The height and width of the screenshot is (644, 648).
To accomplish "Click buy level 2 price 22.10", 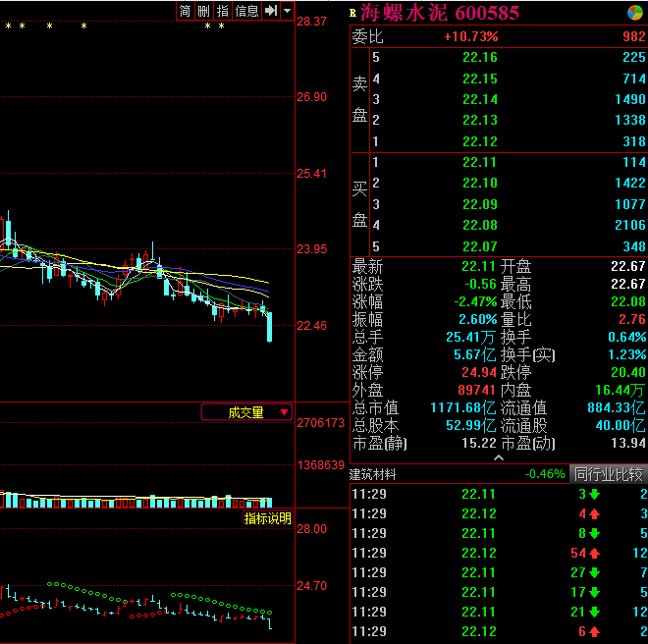I will [480, 183].
